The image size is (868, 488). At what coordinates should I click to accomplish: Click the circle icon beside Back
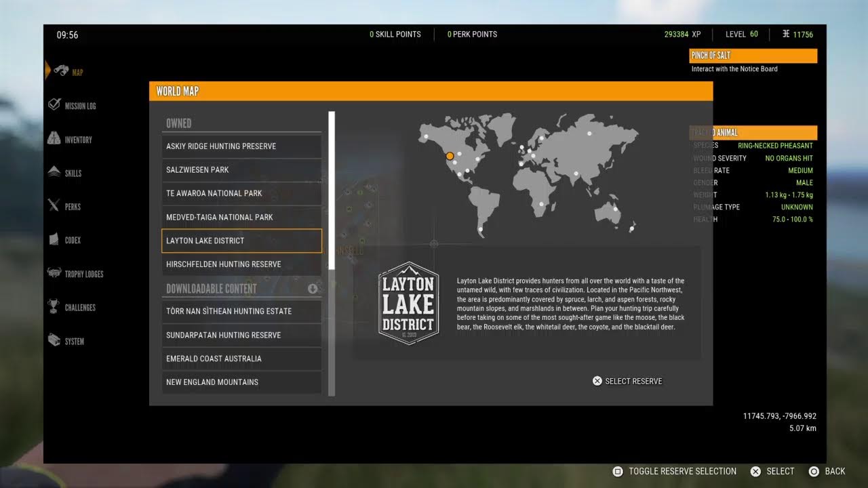click(x=814, y=471)
